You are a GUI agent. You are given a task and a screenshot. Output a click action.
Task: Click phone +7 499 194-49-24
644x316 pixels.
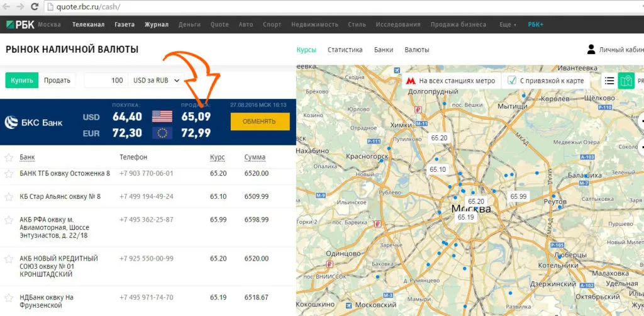pyautogui.click(x=146, y=196)
